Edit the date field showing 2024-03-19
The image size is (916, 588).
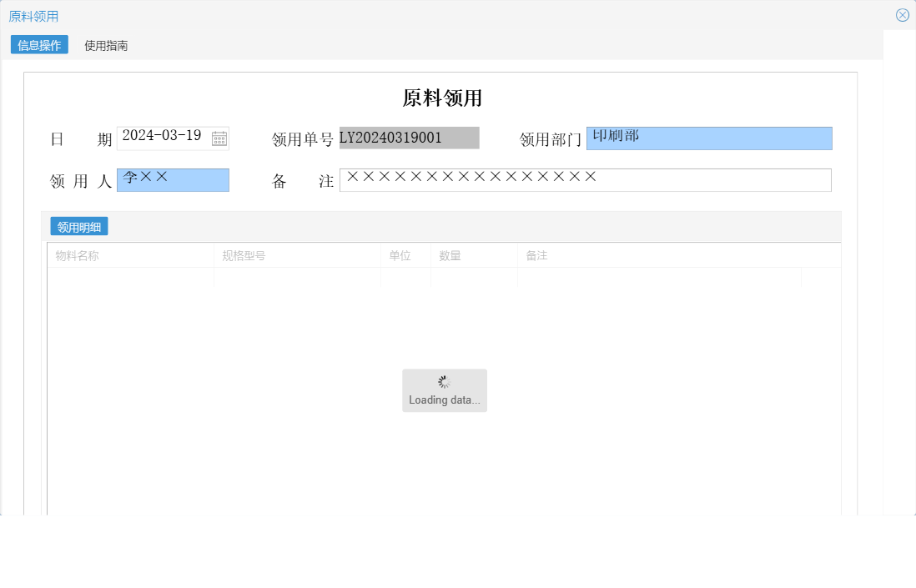pyautogui.click(x=164, y=137)
